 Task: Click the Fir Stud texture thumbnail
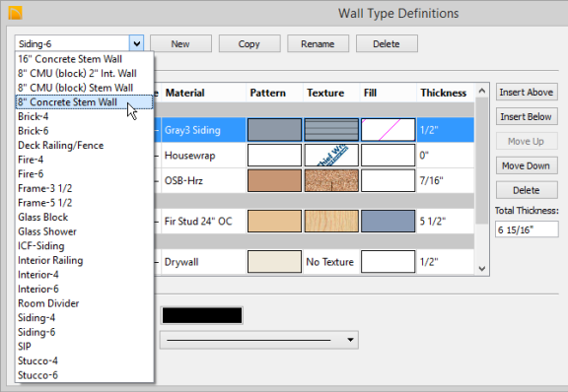tap(331, 222)
